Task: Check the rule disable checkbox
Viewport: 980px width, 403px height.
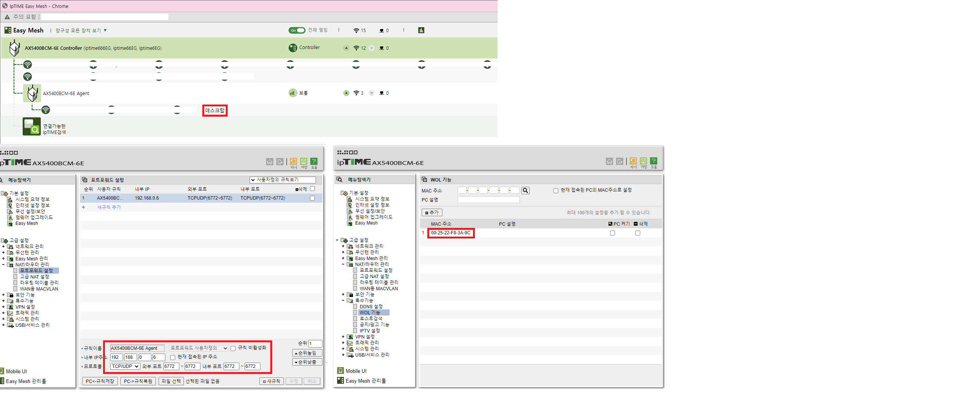Action: pos(233,348)
